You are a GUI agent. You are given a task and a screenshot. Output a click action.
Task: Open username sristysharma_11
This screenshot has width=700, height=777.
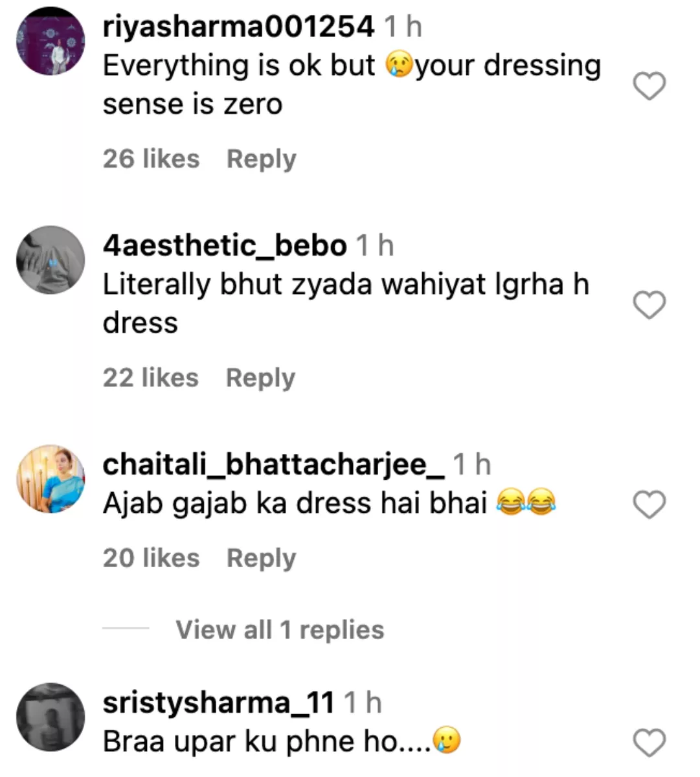tap(218, 703)
